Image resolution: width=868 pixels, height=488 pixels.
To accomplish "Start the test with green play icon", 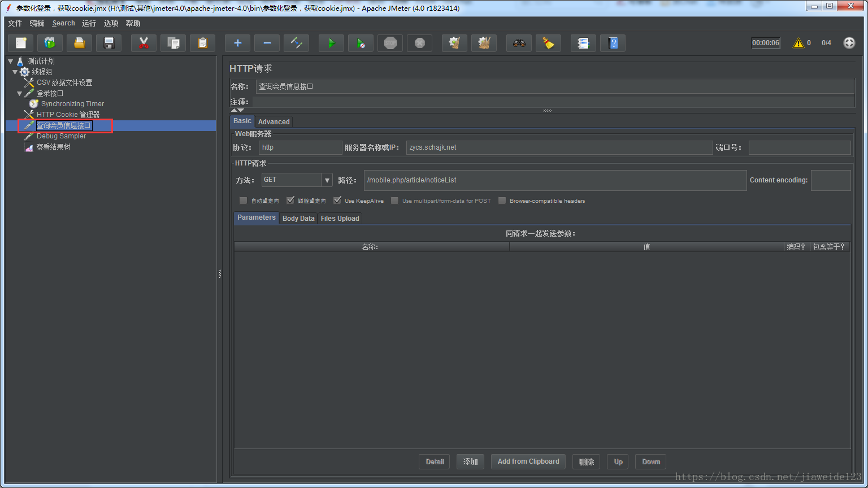I will pos(332,43).
